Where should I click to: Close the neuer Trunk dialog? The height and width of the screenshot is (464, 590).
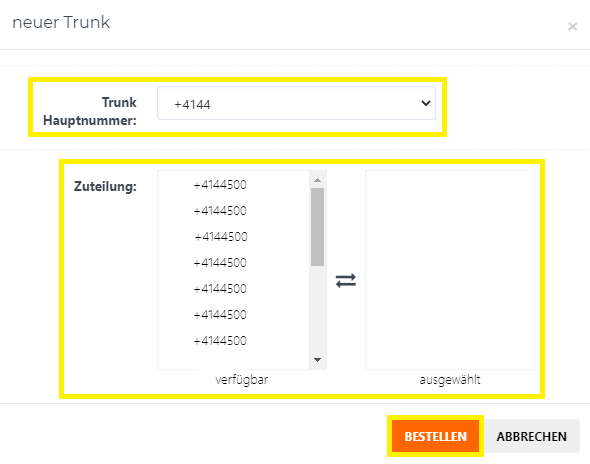[x=572, y=27]
